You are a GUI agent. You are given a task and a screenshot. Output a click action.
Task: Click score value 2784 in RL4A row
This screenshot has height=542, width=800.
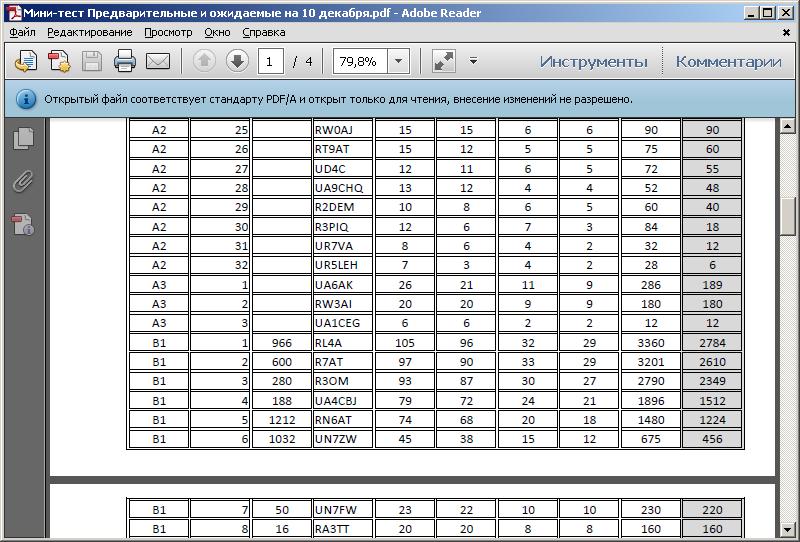tap(712, 343)
